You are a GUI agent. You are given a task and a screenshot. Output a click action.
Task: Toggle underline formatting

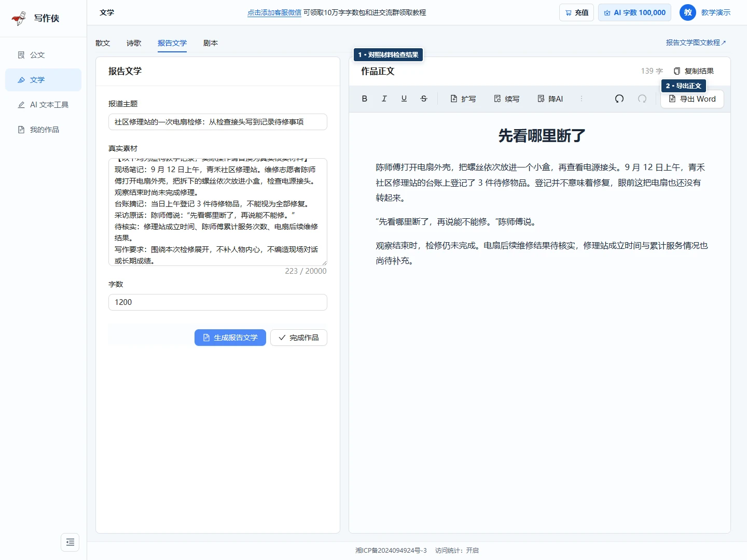(x=404, y=99)
